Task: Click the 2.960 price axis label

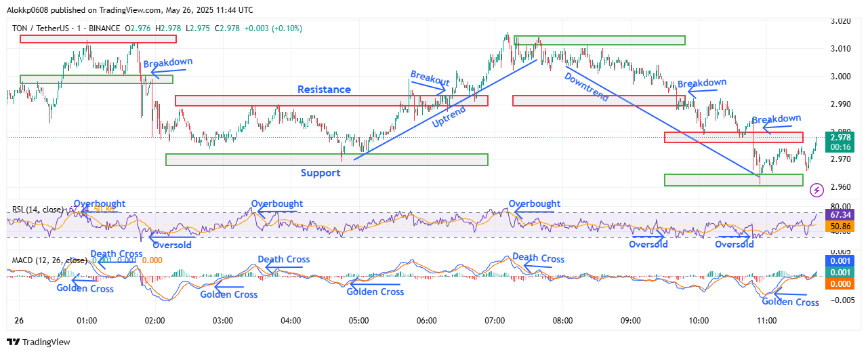Action: 841,187
